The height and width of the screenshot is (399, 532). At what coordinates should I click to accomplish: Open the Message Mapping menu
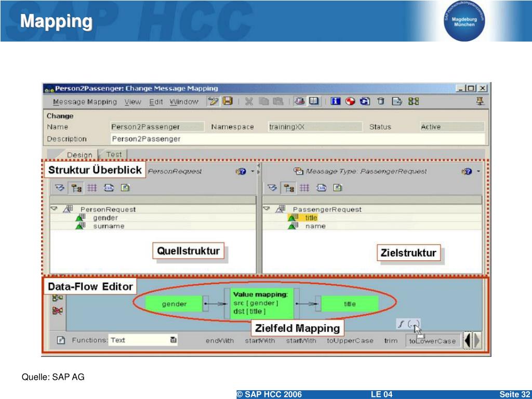point(85,102)
